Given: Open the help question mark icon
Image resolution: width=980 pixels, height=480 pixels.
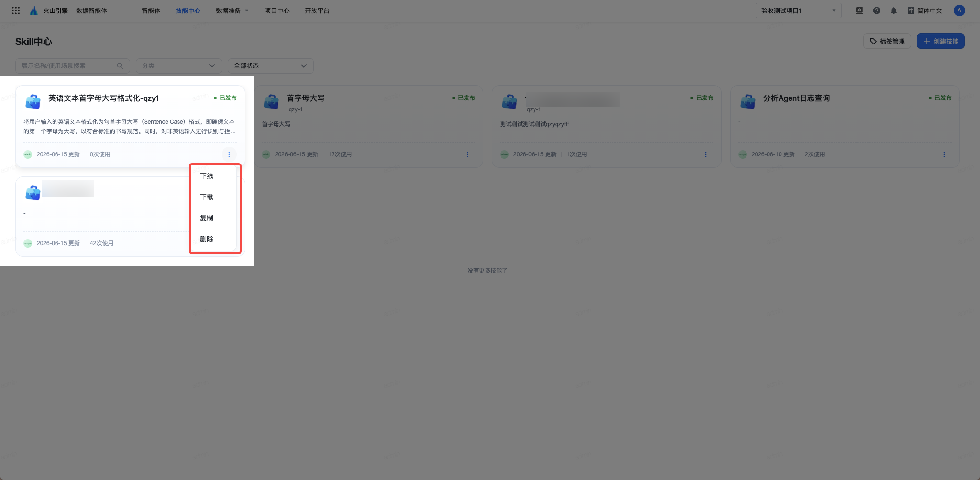Looking at the screenshot, I should 877,11.
